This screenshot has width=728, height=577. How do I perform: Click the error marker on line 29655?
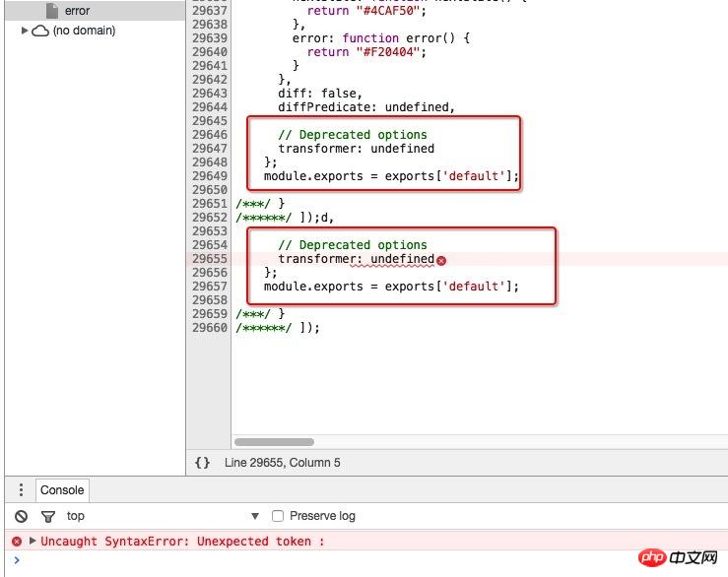[441, 260]
